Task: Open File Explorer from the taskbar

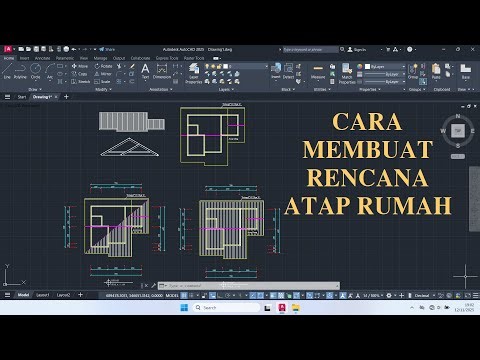Action: pos(296,308)
